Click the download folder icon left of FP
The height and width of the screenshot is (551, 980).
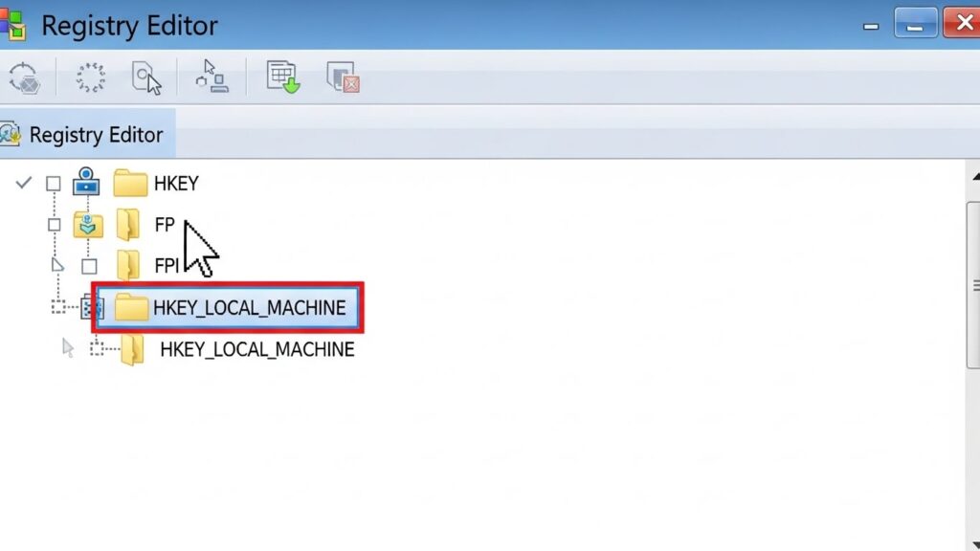pyautogui.click(x=88, y=225)
